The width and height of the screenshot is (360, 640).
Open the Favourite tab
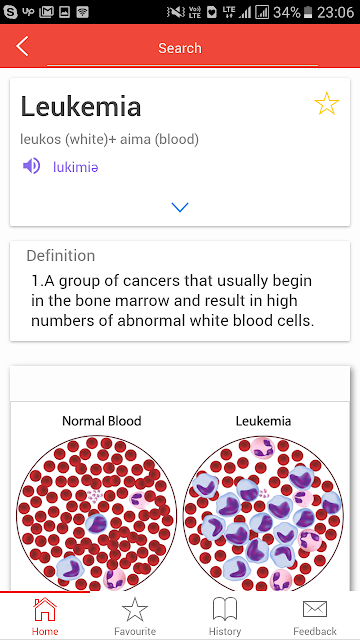[x=135, y=616]
